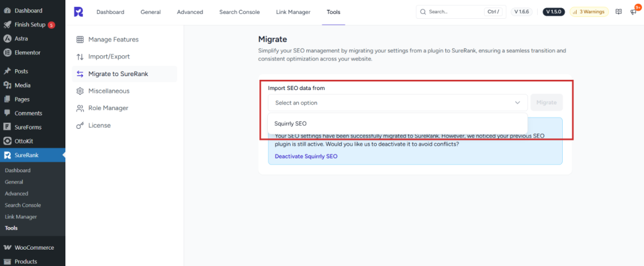Viewport: 644px width, 266px height.
Task: Click the Media sidebar icon
Action: click(x=7, y=85)
